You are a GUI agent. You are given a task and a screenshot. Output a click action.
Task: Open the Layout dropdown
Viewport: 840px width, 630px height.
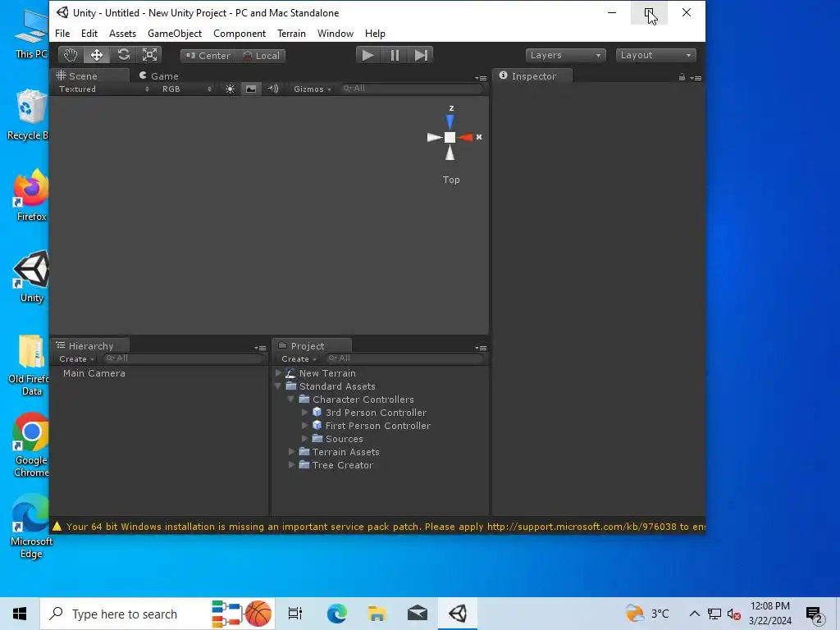coord(655,55)
